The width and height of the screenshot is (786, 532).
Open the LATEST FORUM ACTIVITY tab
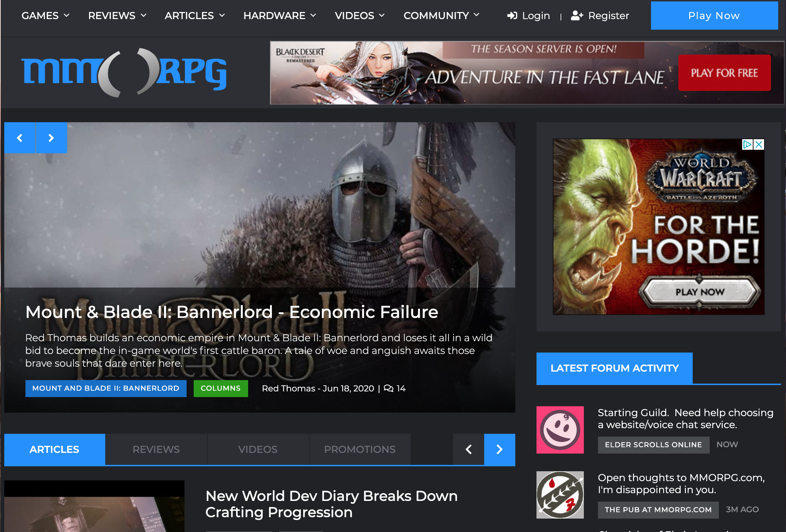[x=615, y=368]
